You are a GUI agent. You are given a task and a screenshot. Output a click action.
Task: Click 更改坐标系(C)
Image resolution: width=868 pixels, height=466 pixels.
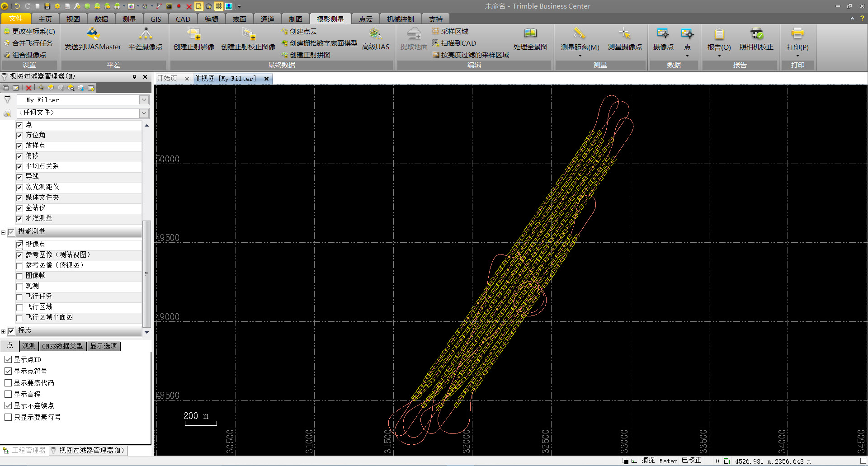29,31
